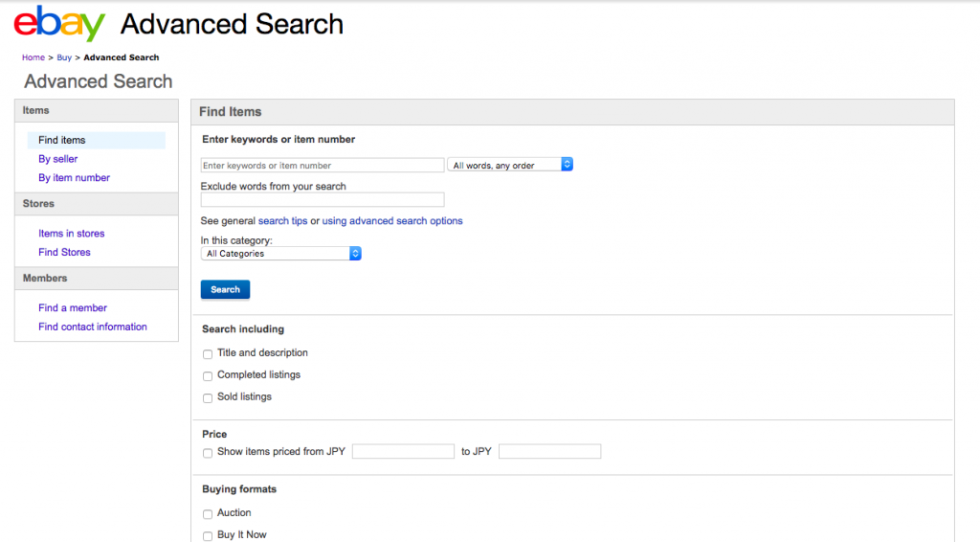This screenshot has width=980, height=542.
Task: Open the search tips link
Action: [282, 220]
